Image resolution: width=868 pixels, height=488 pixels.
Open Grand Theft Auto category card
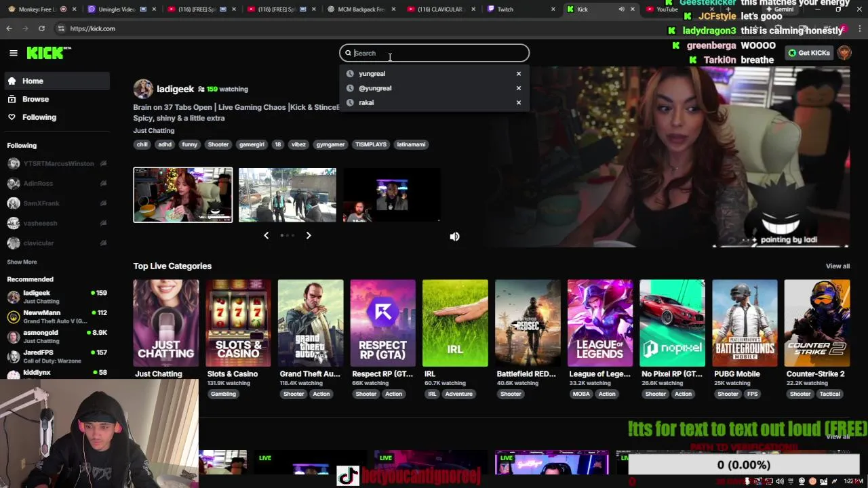(311, 323)
